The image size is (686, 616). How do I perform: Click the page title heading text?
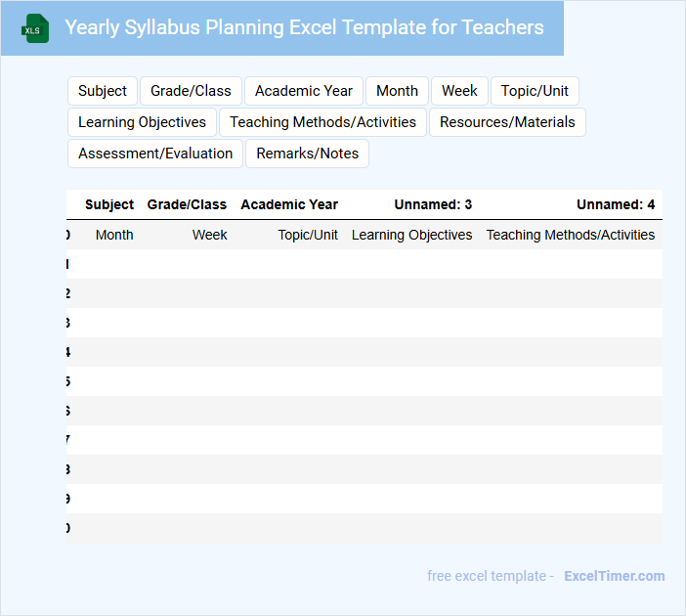point(304,27)
